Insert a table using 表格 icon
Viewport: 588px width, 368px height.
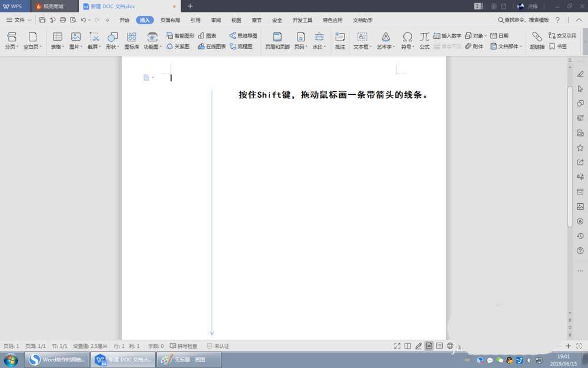point(57,39)
